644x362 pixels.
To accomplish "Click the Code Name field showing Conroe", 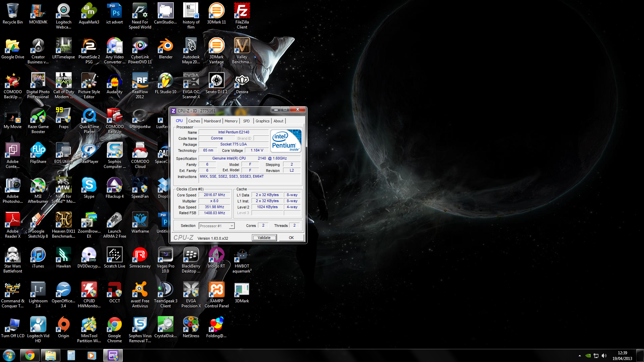I will (217, 138).
